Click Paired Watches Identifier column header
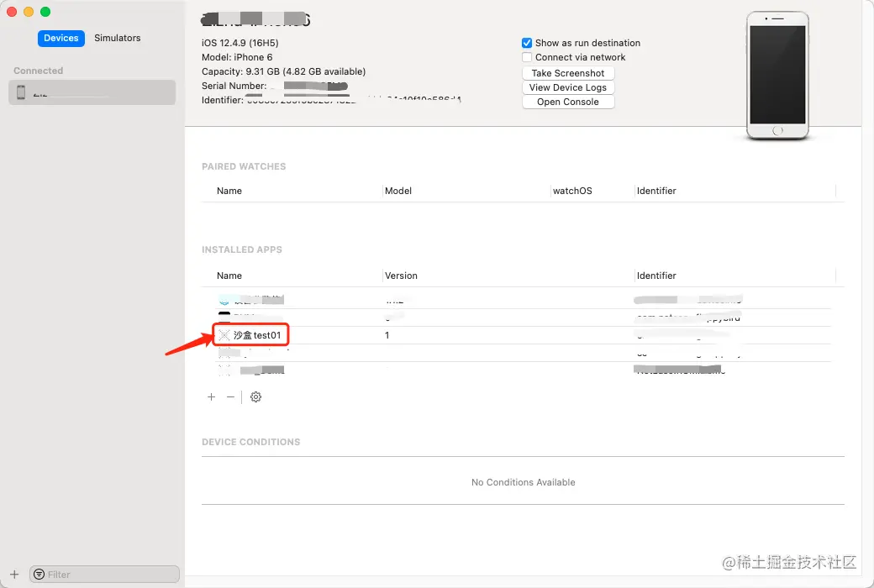Screen dimensions: 874x588 (x=656, y=191)
